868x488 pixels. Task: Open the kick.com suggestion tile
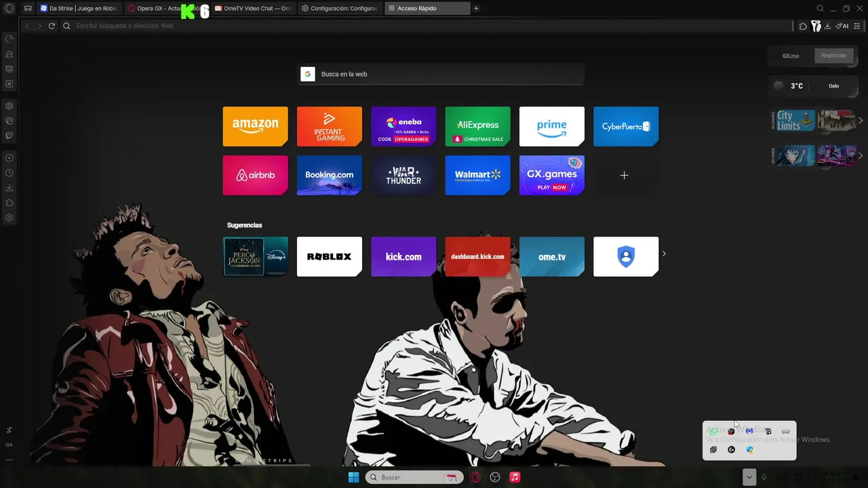pos(403,256)
